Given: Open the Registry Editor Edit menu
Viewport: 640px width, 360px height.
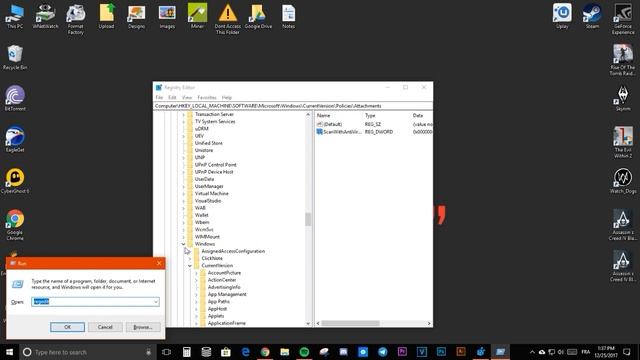Looking at the screenshot, I should [172, 98].
